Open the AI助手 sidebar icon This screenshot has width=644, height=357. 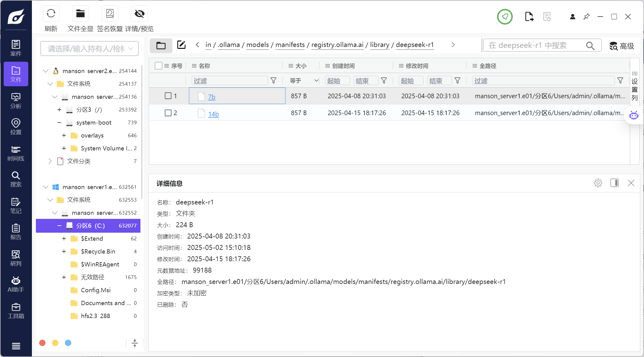[16, 284]
